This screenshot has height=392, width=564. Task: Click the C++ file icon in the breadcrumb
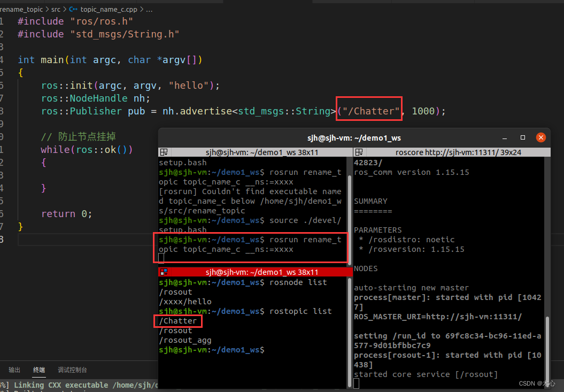[73, 10]
